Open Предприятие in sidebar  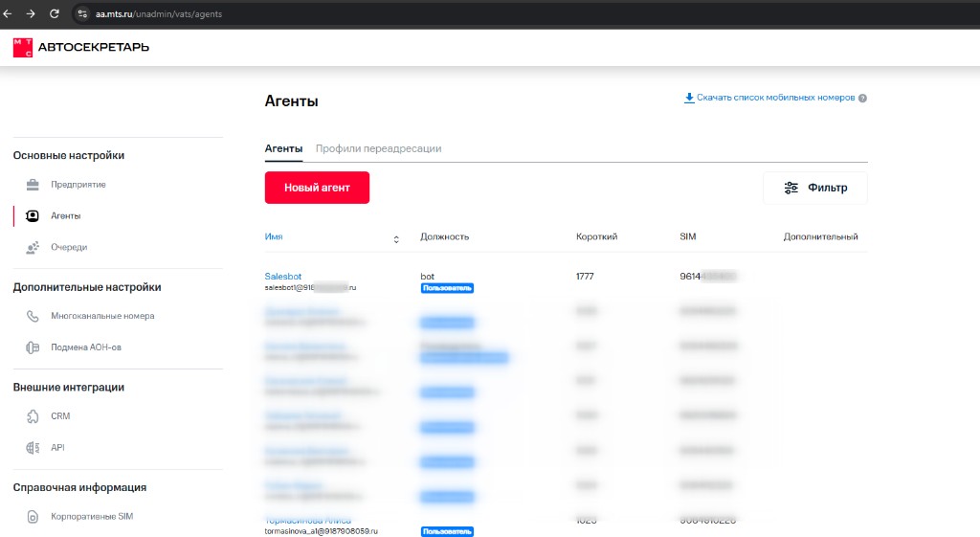click(78, 185)
